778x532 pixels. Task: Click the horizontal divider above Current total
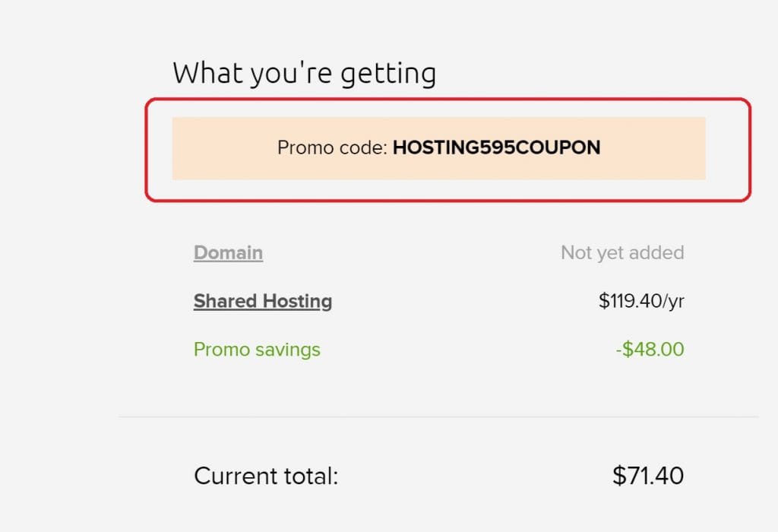[x=438, y=416]
